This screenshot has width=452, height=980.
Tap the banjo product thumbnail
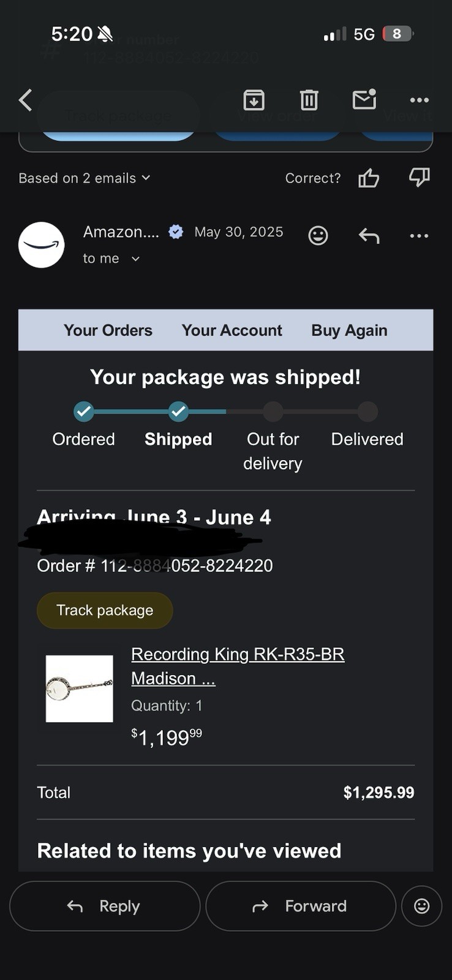tap(80, 688)
